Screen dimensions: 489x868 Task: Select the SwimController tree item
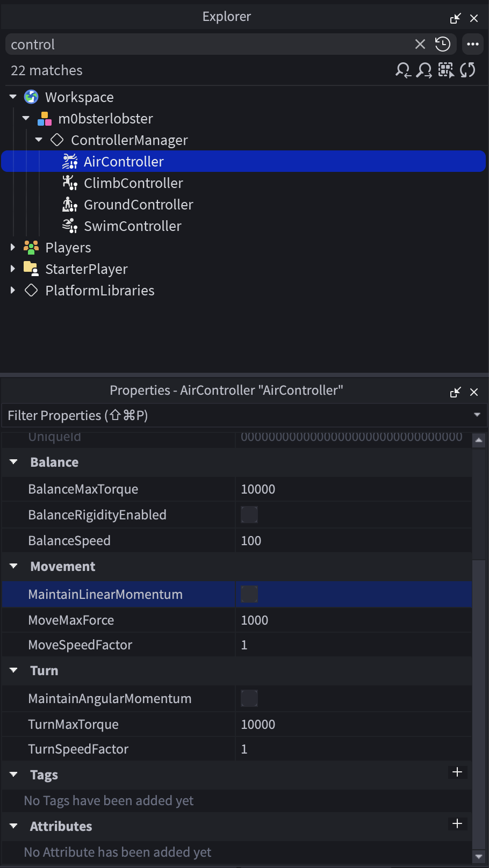(x=132, y=226)
